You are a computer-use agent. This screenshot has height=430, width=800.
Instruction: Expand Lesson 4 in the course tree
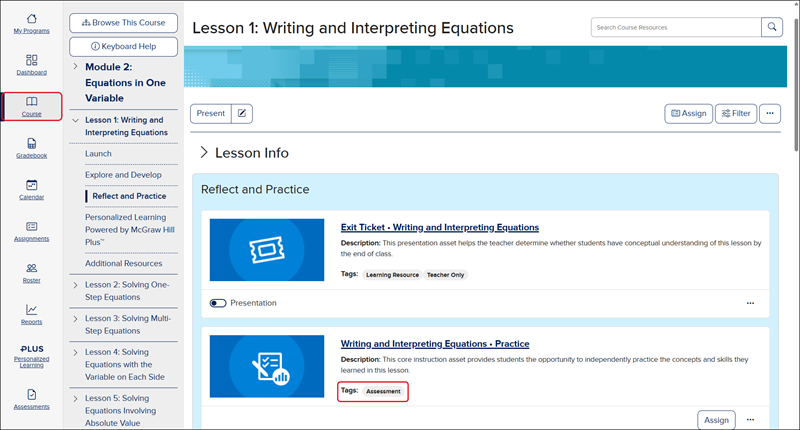pyautogui.click(x=75, y=351)
